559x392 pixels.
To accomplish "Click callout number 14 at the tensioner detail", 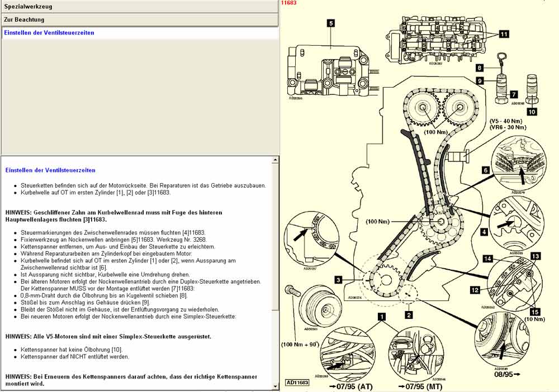I will (x=487, y=259).
